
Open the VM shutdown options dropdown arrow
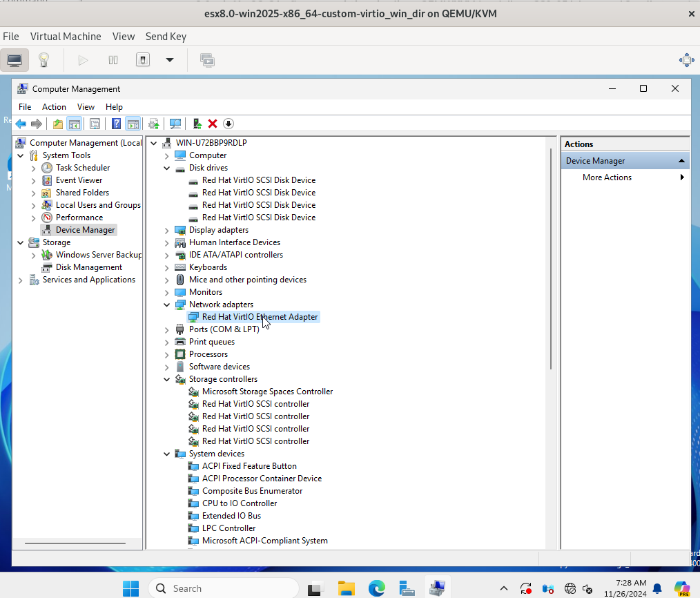[170, 60]
